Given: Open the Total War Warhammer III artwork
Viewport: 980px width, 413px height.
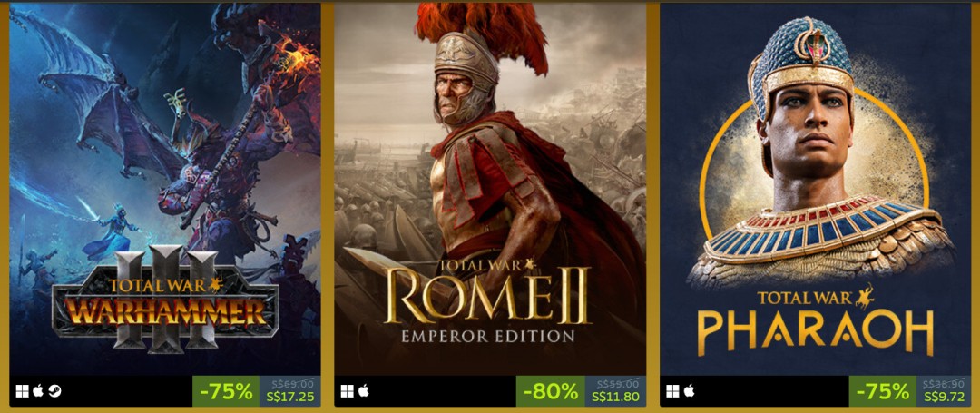Looking at the screenshot, I should point(165,189).
